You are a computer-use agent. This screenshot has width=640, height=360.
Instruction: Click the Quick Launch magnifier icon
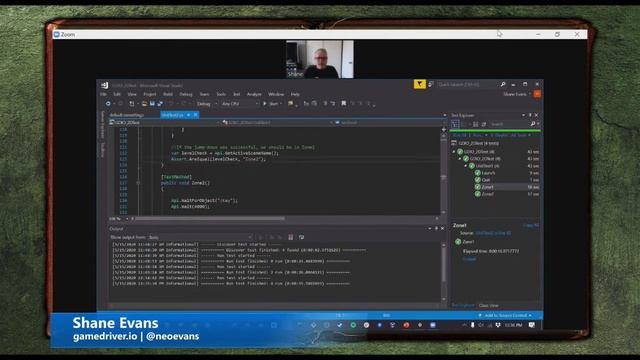point(503,84)
